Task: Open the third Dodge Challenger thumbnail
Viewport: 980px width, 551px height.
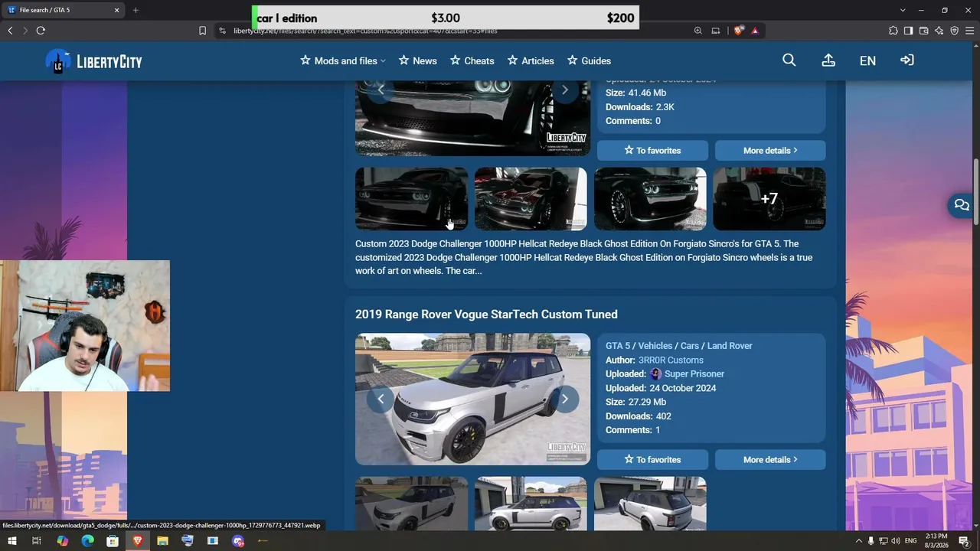Action: tap(650, 199)
